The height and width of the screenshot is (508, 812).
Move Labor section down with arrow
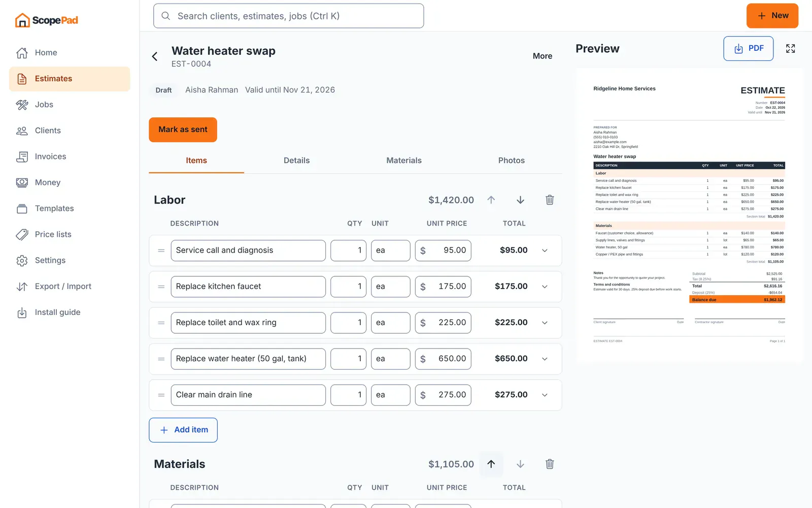[x=520, y=200]
